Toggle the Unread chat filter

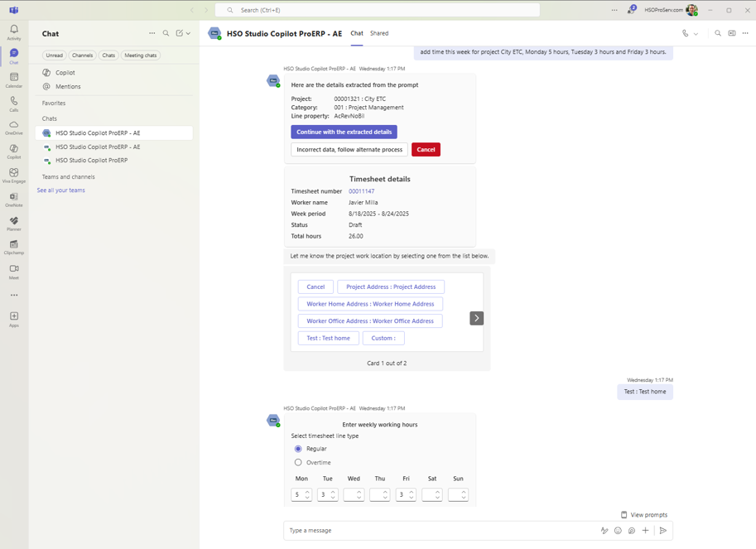point(55,55)
